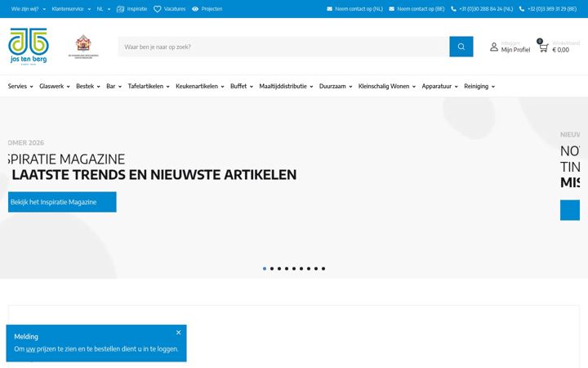
Task: Open the Vacatures link
Action: (175, 9)
